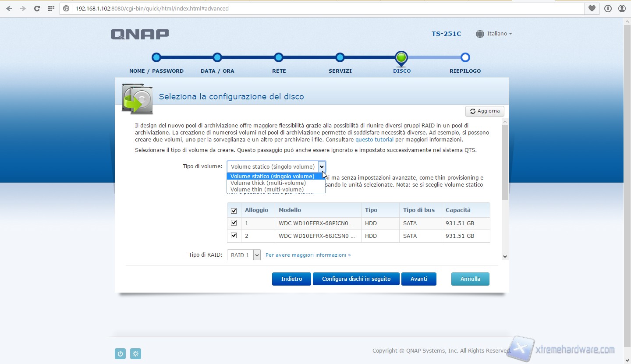The height and width of the screenshot is (364, 631).
Task: Click the panel's scroll down arrow
Action: [505, 257]
